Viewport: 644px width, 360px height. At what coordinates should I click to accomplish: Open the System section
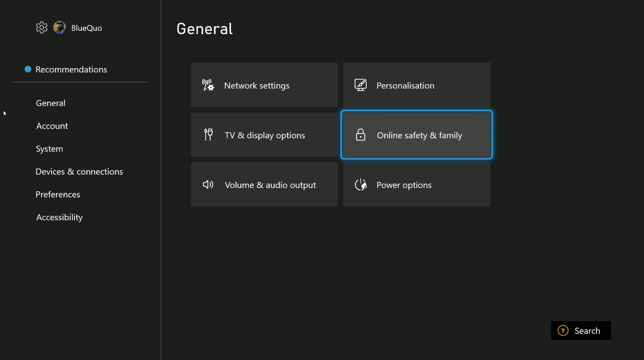[x=49, y=149]
